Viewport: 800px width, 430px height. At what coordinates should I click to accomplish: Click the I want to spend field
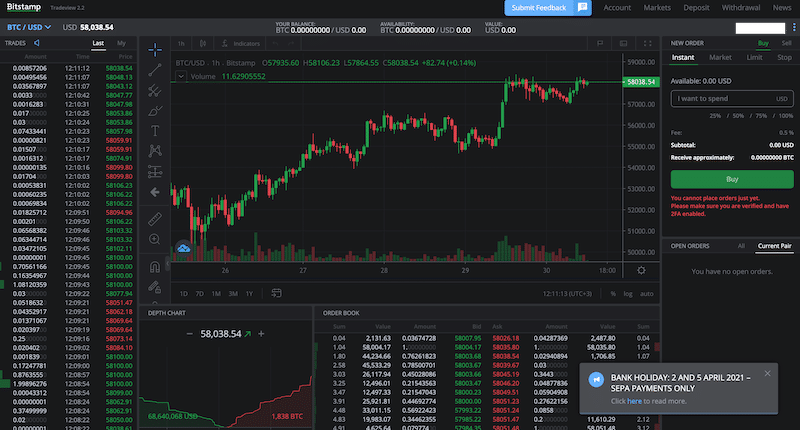(732, 98)
